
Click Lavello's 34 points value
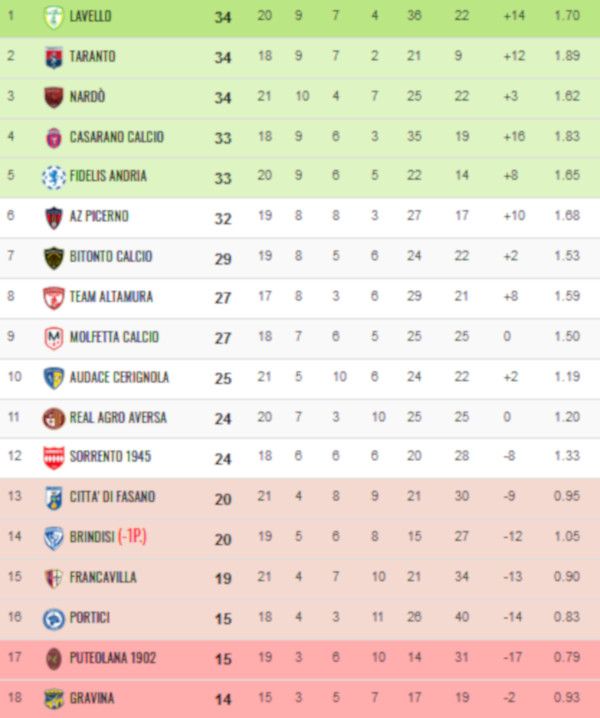[223, 17]
